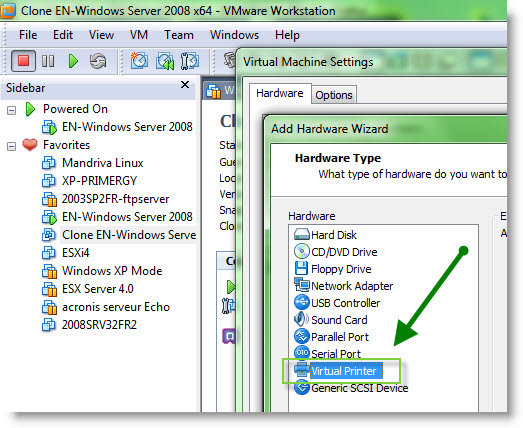Click the Take Snapshot toolbar icon

(139, 61)
